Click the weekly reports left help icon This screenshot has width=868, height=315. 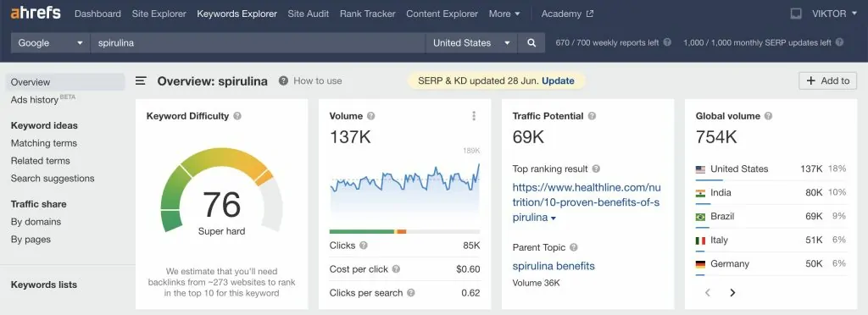coord(667,42)
